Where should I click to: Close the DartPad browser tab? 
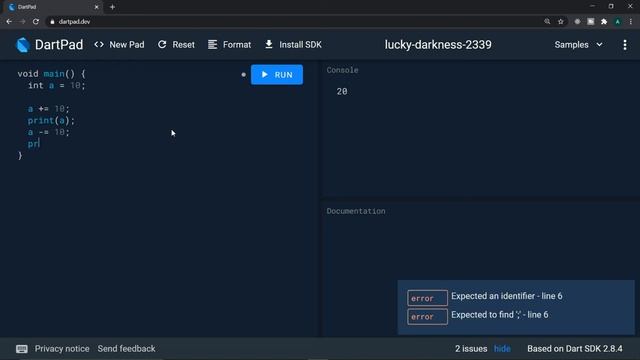point(96,7)
